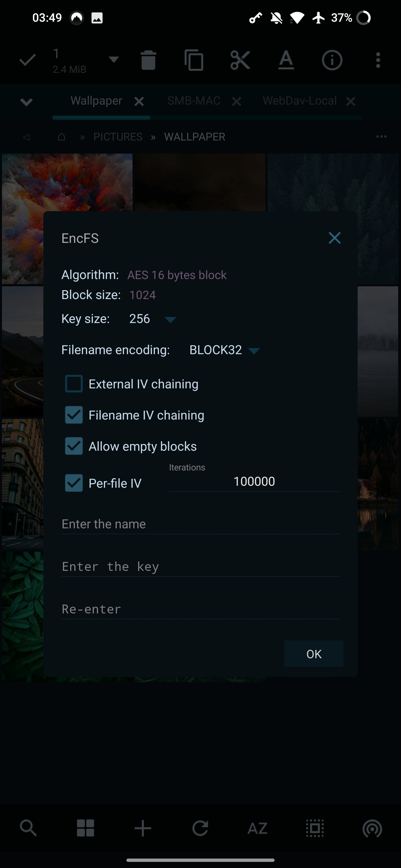Tap the Iterations value field
The height and width of the screenshot is (868, 401).
tap(254, 482)
